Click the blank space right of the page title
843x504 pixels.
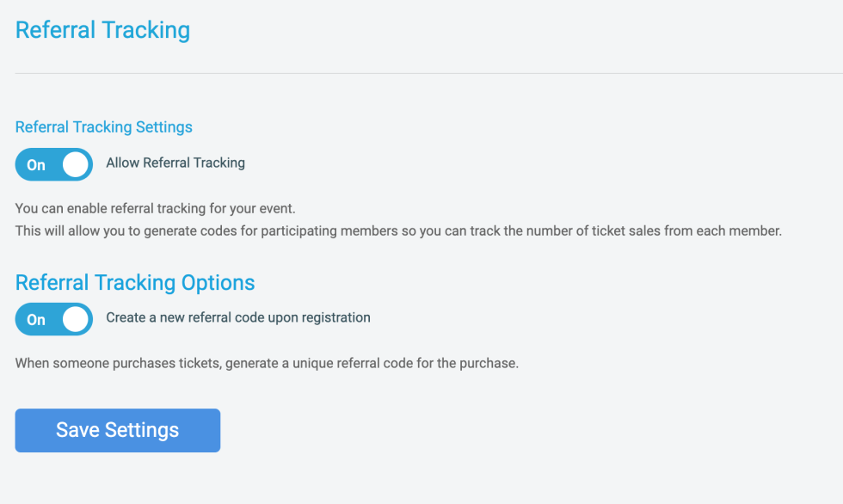516,30
